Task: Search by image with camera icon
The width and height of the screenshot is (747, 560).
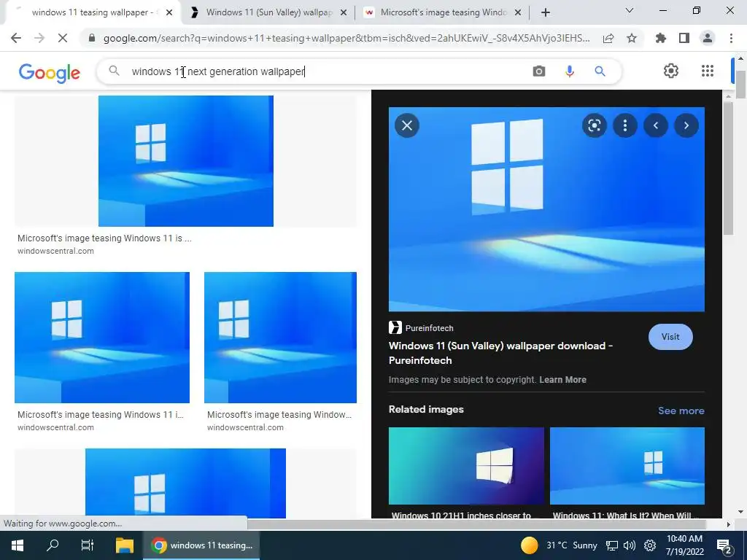Action: point(539,71)
